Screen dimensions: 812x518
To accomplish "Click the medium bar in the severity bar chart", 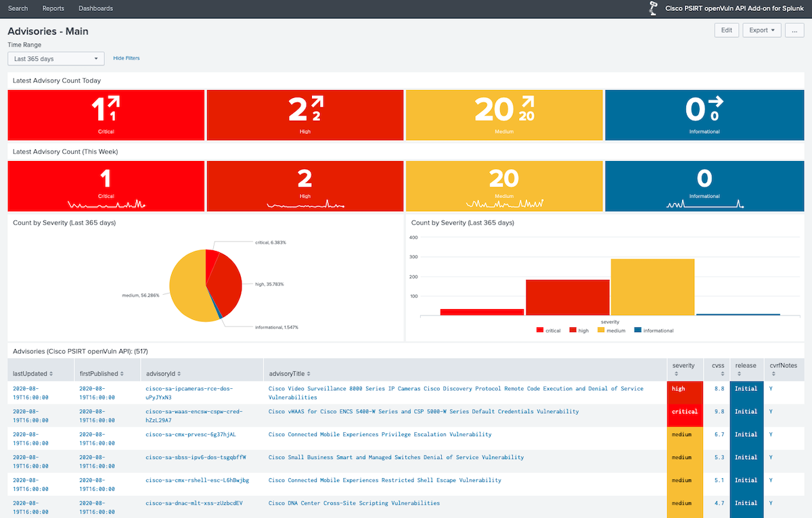I will pos(653,287).
